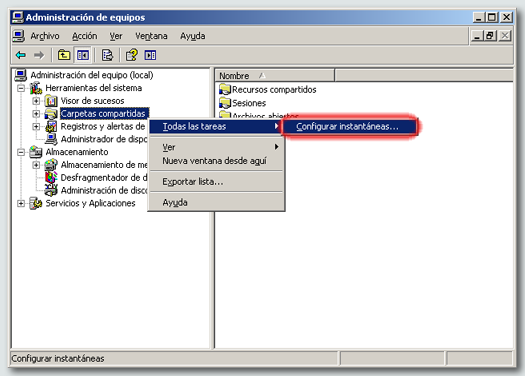Screen dimensions: 525x376
Task: Select the Almacenamiento label
Action: click(x=77, y=152)
